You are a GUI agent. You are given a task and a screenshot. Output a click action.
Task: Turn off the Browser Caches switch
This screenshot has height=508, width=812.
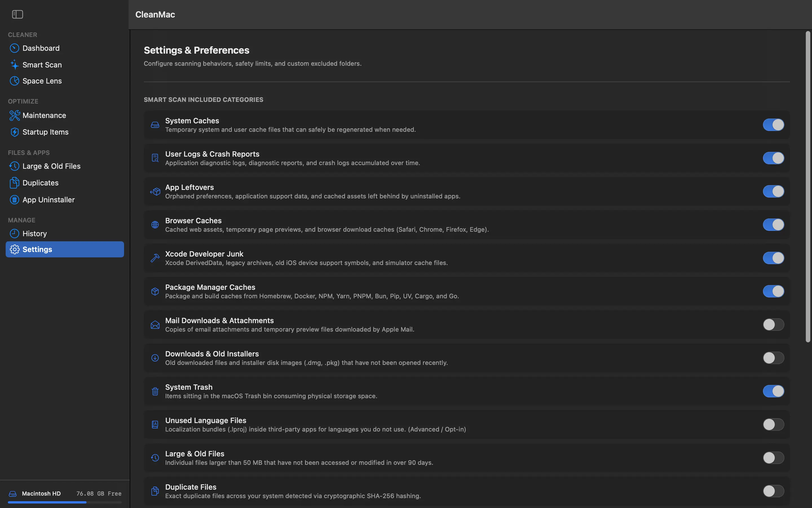point(773,224)
